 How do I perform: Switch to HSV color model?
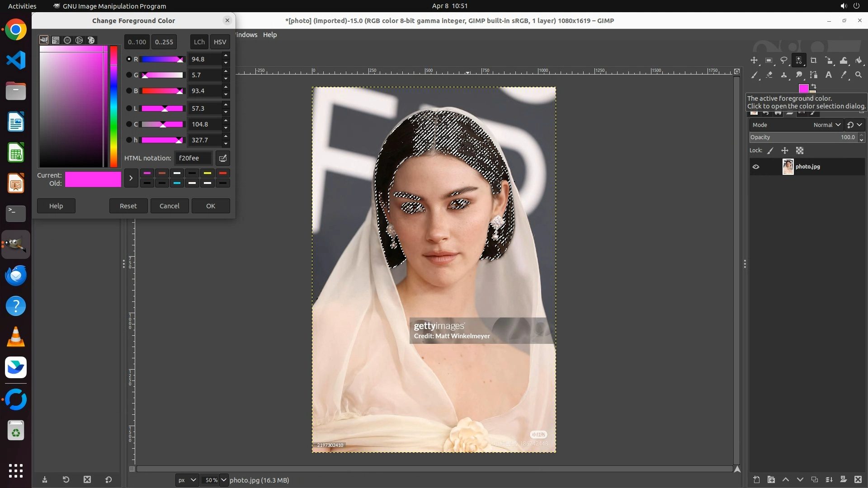click(x=220, y=42)
